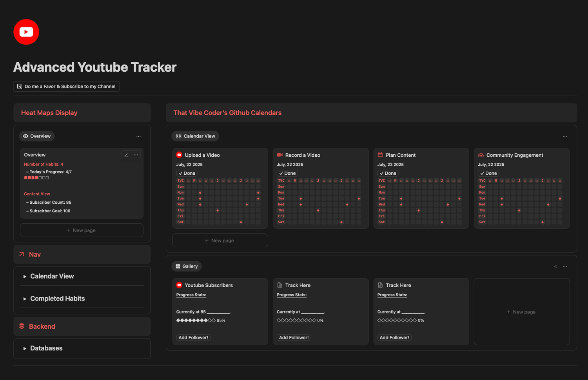The image size is (588, 380).
Task: Toggle Done on the Record a Video card
Action: click(x=287, y=173)
